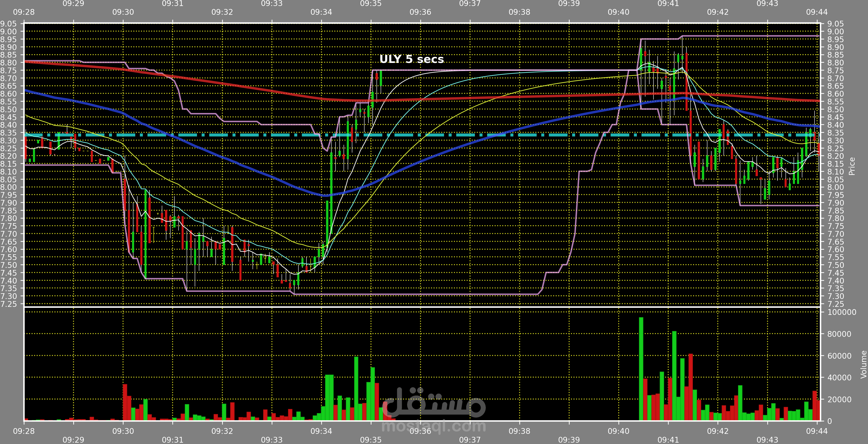This screenshot has width=868, height=444.
Task: Click the 09:35 label on top axis
Action: click(371, 4)
